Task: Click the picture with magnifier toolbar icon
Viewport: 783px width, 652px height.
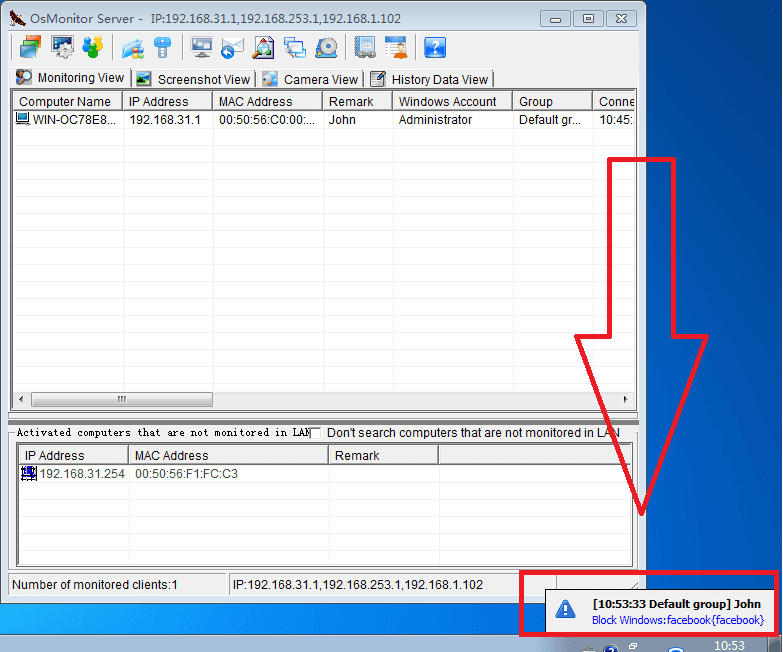Action: tap(263, 47)
